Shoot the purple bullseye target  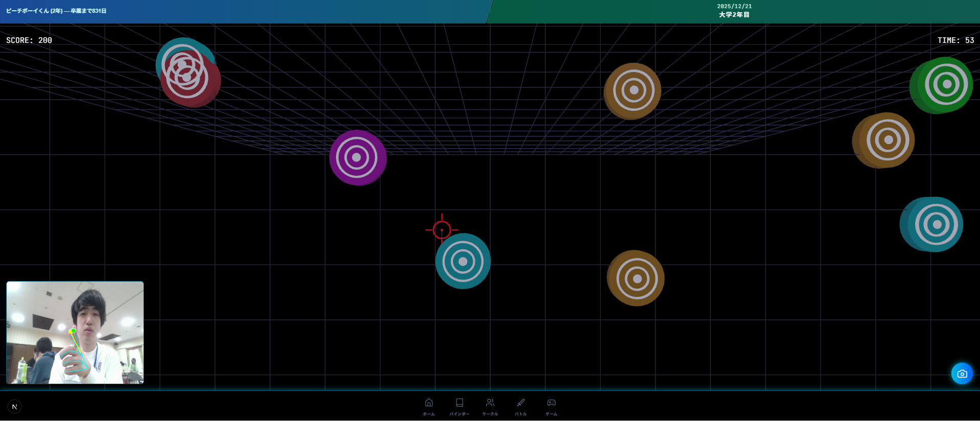point(357,157)
